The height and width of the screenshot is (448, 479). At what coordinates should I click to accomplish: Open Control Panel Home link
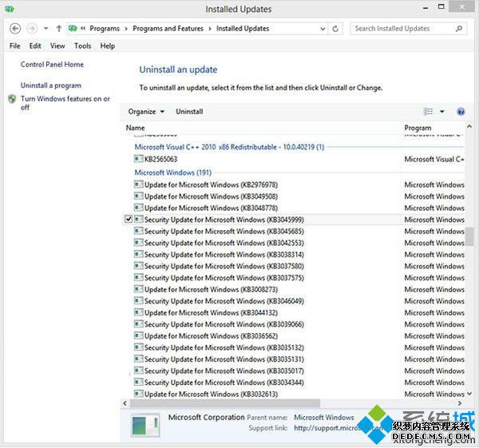click(52, 65)
